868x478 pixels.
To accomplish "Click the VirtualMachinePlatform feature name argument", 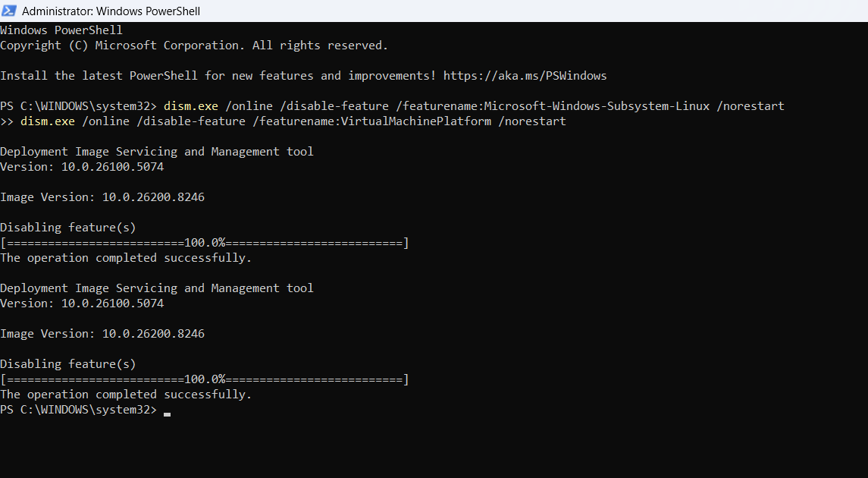I will pos(415,121).
